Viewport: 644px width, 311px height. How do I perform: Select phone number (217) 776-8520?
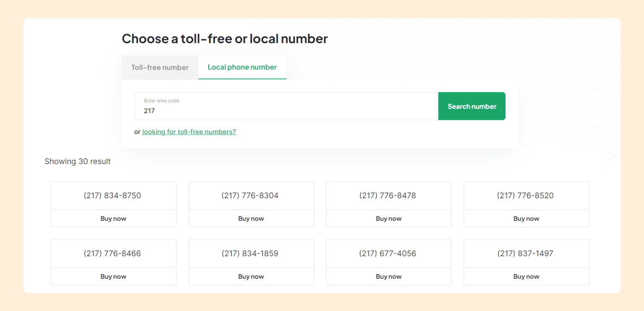coord(526,195)
